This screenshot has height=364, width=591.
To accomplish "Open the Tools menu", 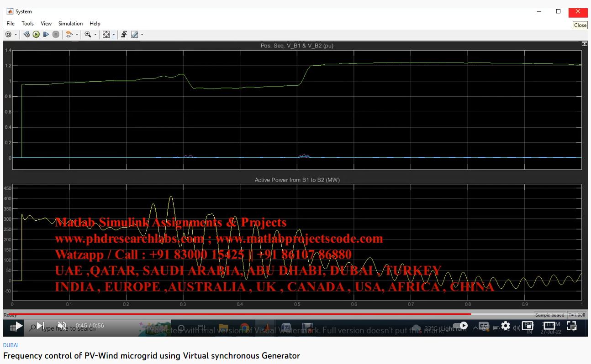I will point(27,24).
